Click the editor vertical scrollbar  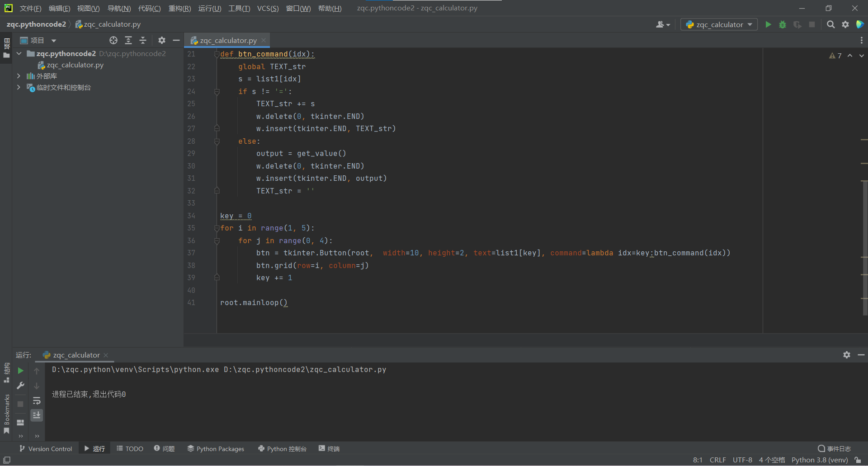click(x=864, y=248)
